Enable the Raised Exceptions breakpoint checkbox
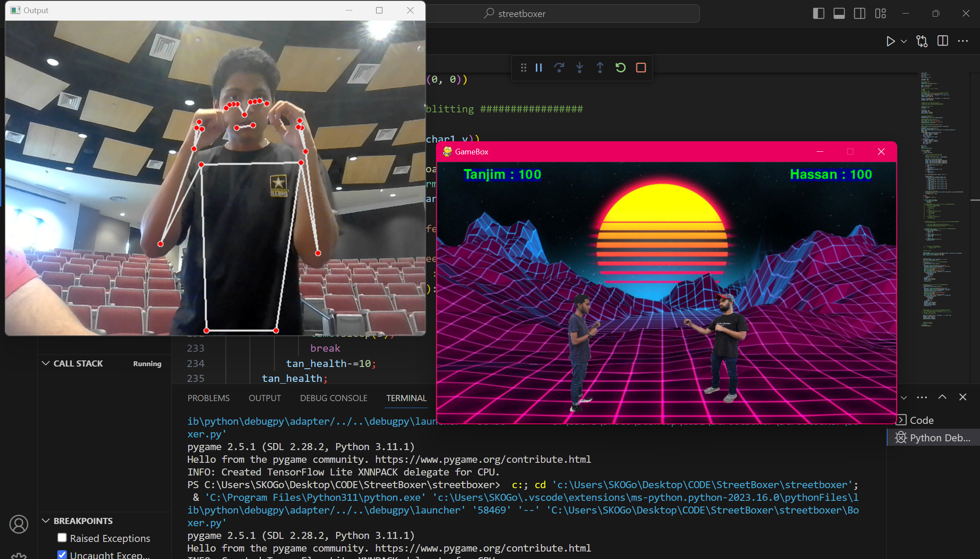Screen dimensions: 980x559 (x=62, y=538)
